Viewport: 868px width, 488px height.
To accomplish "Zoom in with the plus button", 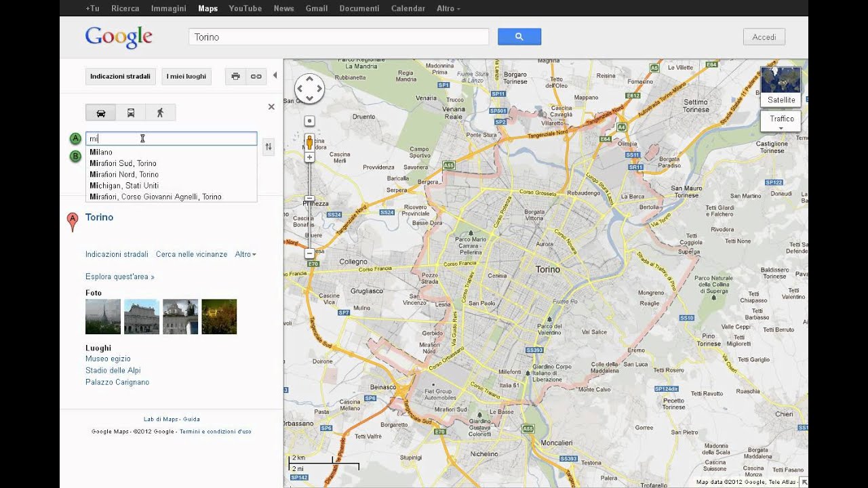I will coord(309,157).
